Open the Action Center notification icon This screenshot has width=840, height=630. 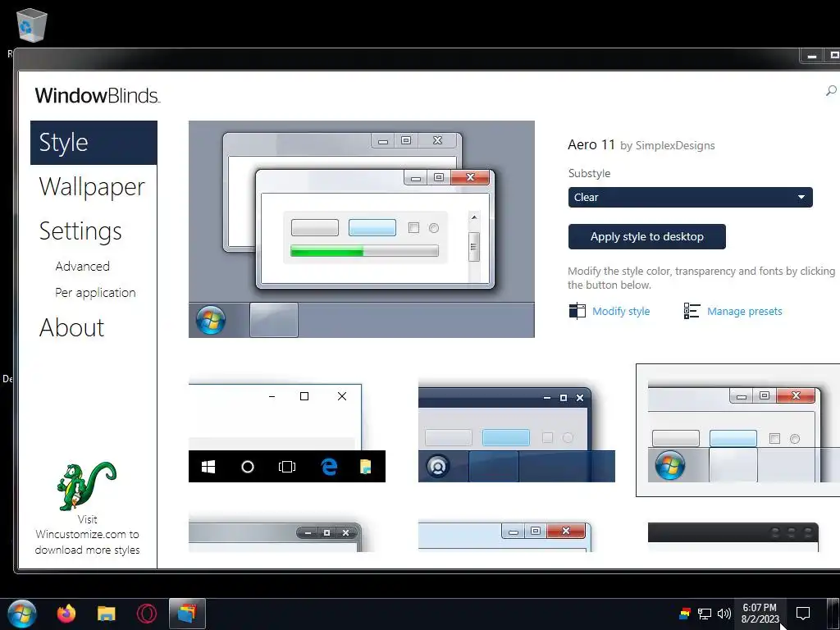802,614
